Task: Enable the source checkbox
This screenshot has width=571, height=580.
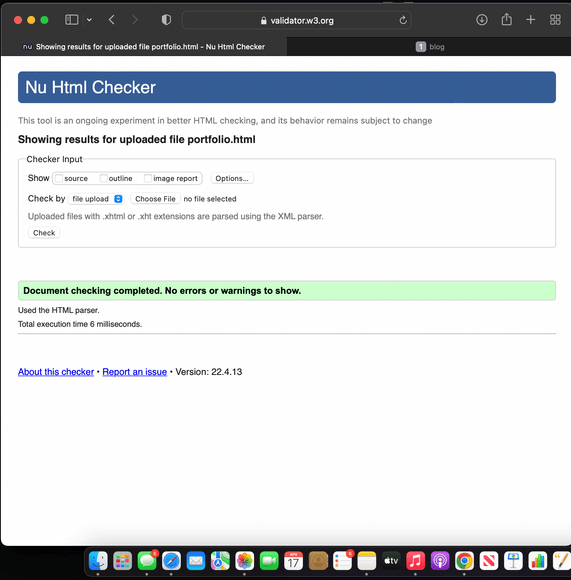Action: coord(59,178)
